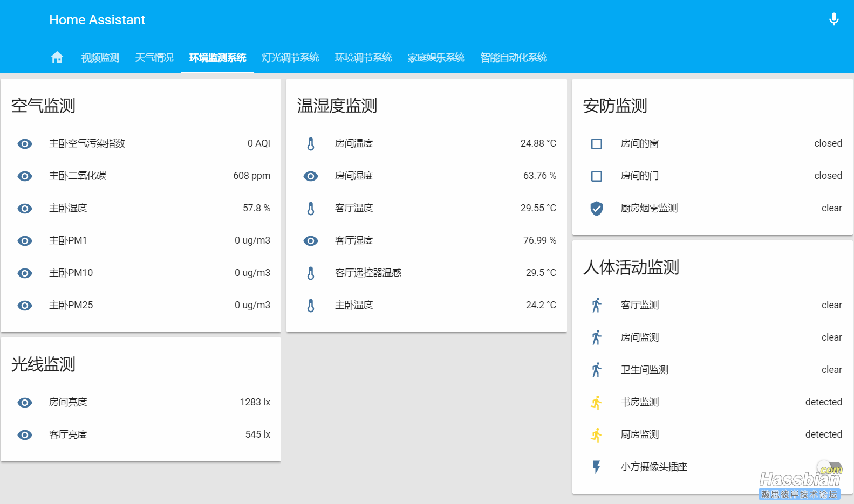Click the eye icon for 房间亮度
This screenshot has width=854, height=504.
(x=25, y=403)
